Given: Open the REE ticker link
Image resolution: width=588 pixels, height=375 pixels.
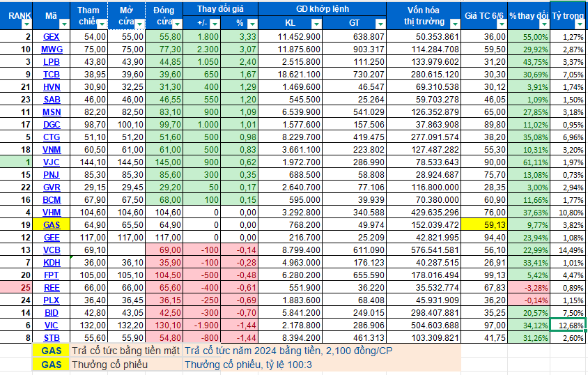Looking at the screenshot, I should click(52, 288).
